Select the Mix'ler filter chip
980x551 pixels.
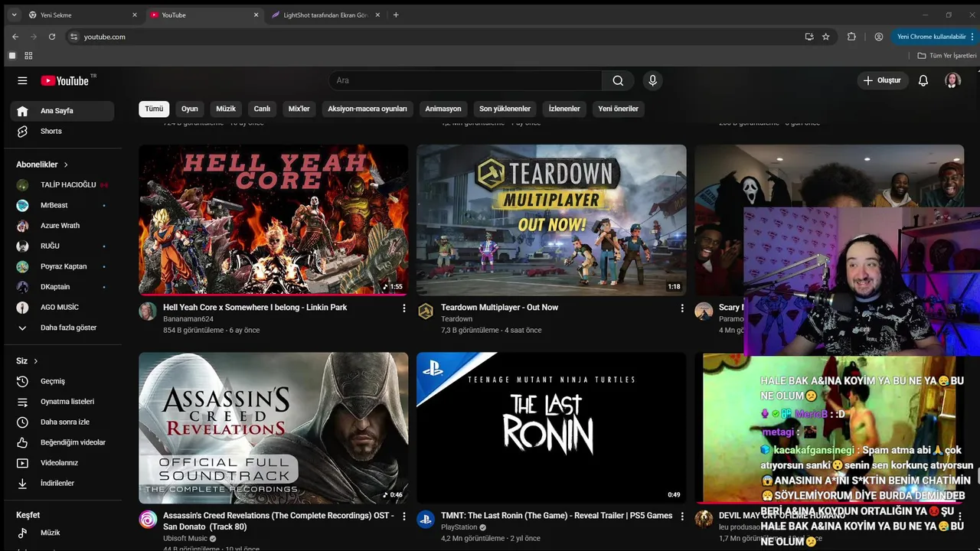299,109
